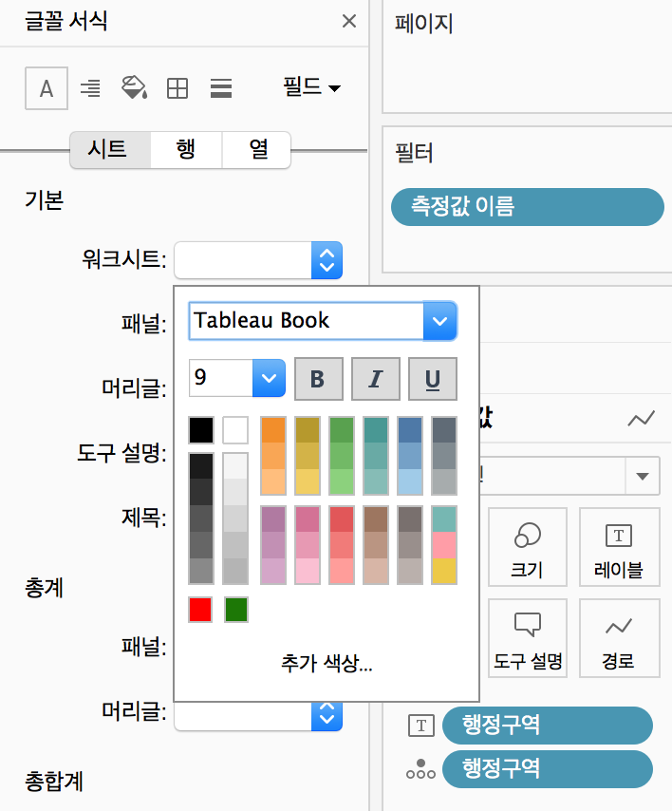Choose the lightest pink swatch
Viewport: 672px width, 811px height.
308,571
